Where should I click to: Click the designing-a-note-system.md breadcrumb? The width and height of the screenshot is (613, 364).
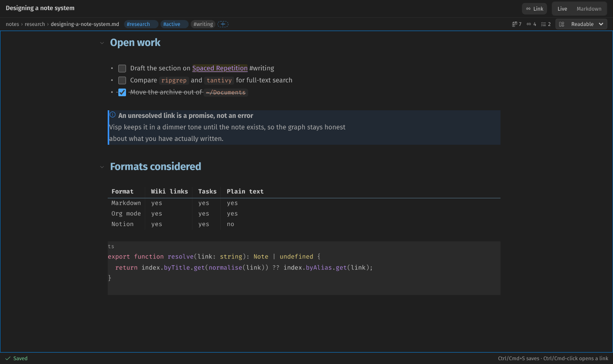click(x=85, y=24)
